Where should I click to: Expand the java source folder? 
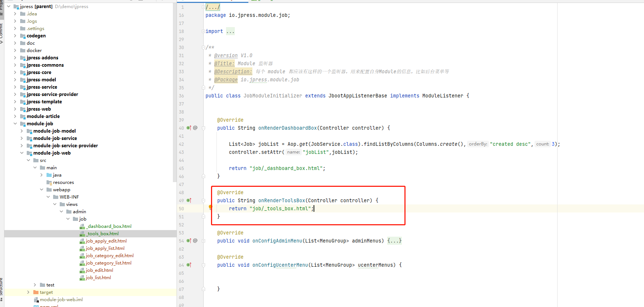41,175
